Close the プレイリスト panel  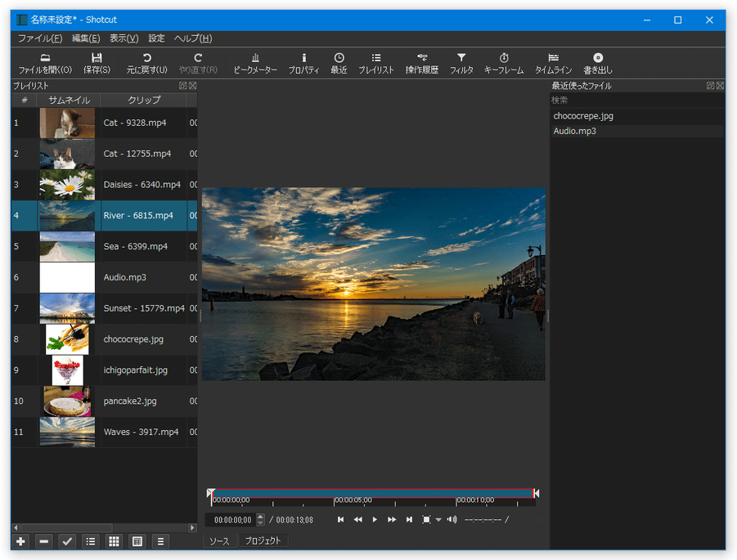point(192,86)
